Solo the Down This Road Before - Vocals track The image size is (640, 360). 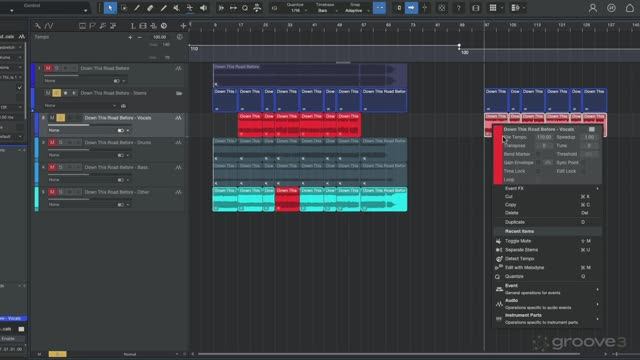point(60,118)
